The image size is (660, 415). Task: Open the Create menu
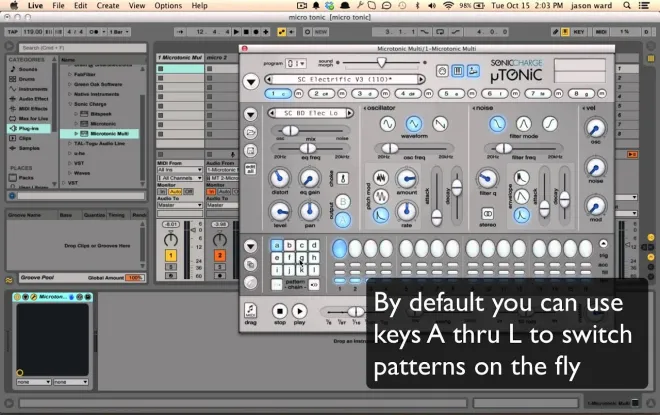[x=108, y=5]
